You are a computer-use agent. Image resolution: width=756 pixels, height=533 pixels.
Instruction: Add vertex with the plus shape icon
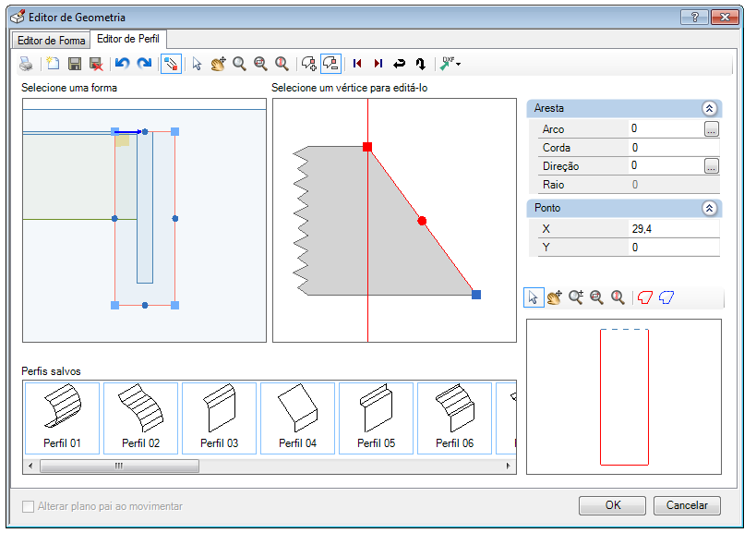point(308,64)
